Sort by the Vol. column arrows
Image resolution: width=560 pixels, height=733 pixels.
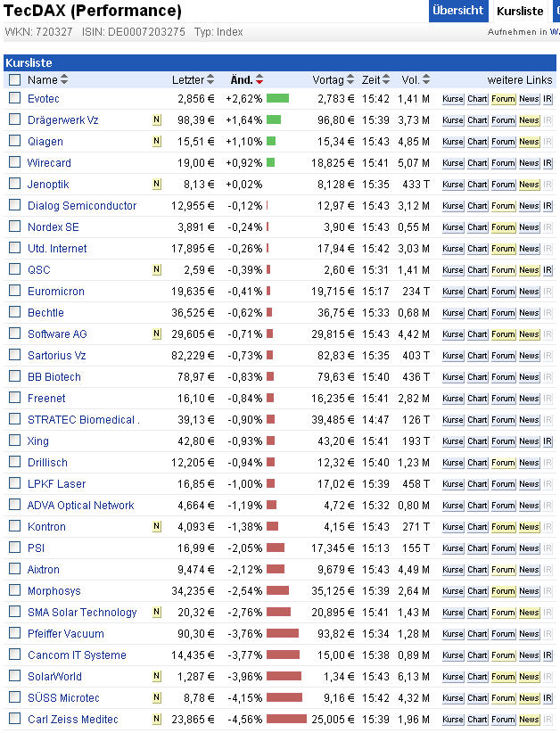426,80
